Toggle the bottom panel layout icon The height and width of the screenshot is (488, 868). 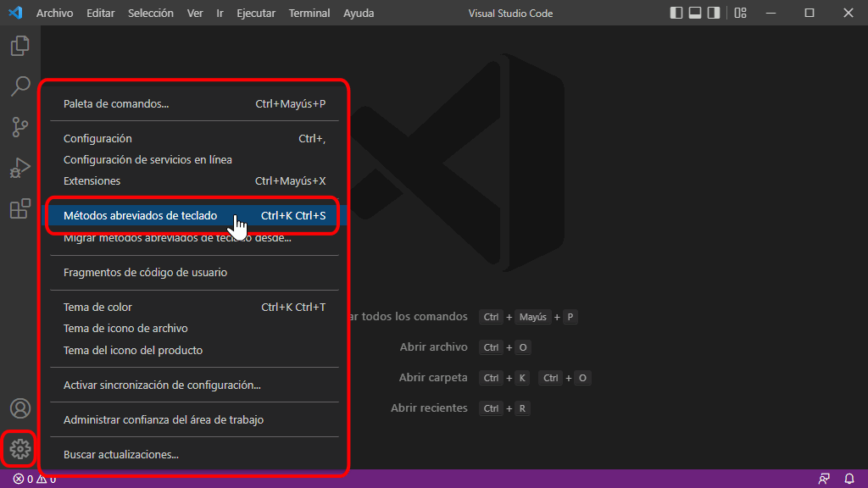click(x=695, y=13)
